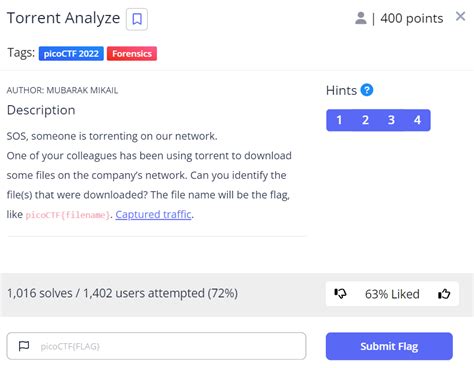Select the picoCTF 2022 tag
Image resolution: width=474 pixels, height=368 pixels.
click(x=71, y=54)
